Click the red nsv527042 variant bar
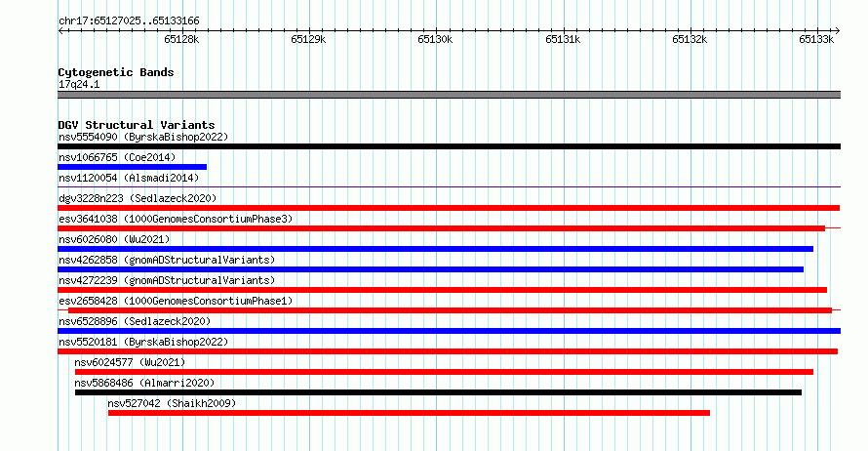This screenshot has width=868, height=451. (x=409, y=413)
